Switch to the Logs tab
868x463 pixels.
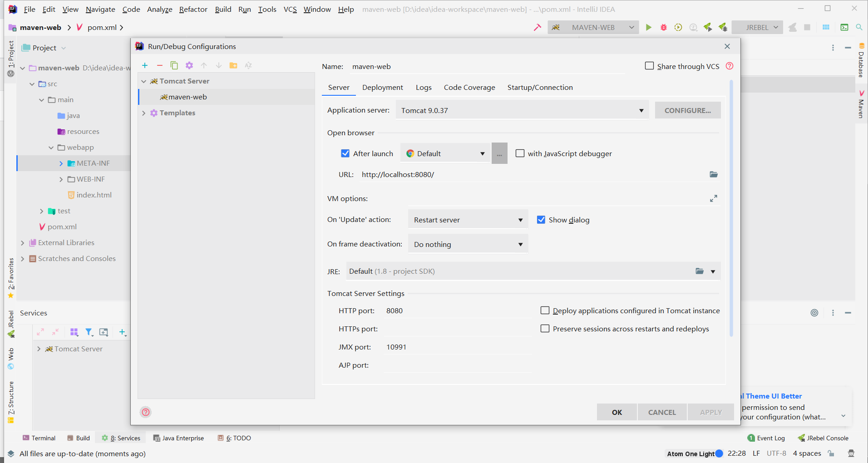424,88
